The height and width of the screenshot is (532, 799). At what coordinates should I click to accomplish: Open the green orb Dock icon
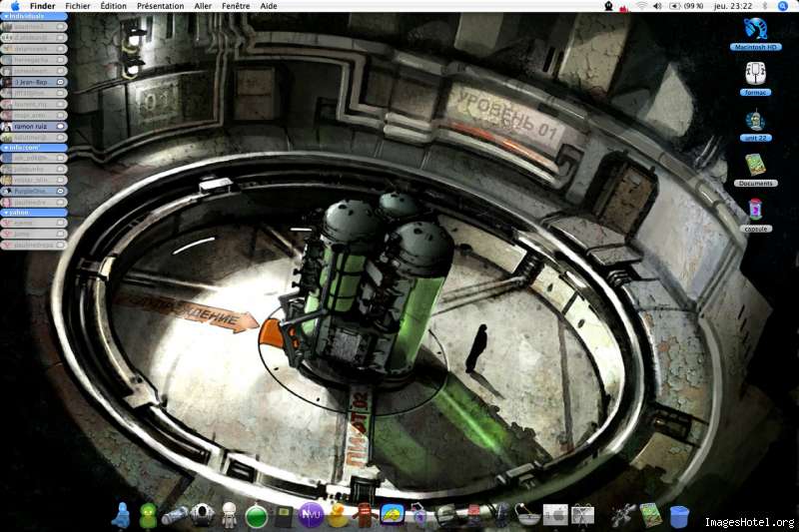(257, 516)
